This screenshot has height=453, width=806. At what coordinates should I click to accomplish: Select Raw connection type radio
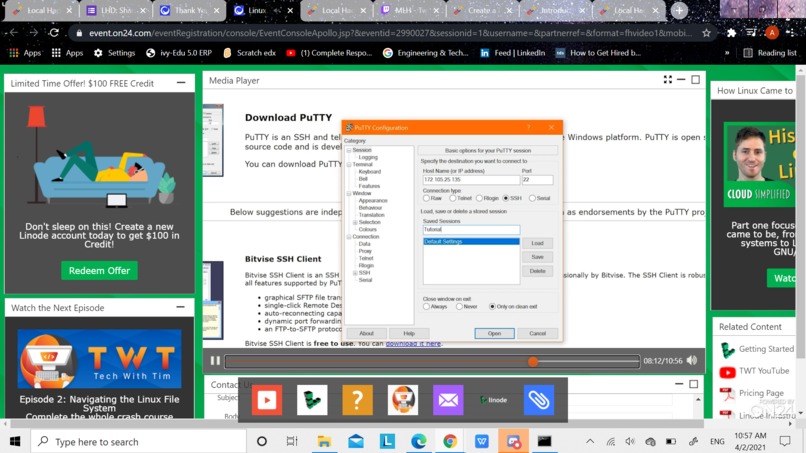426,198
